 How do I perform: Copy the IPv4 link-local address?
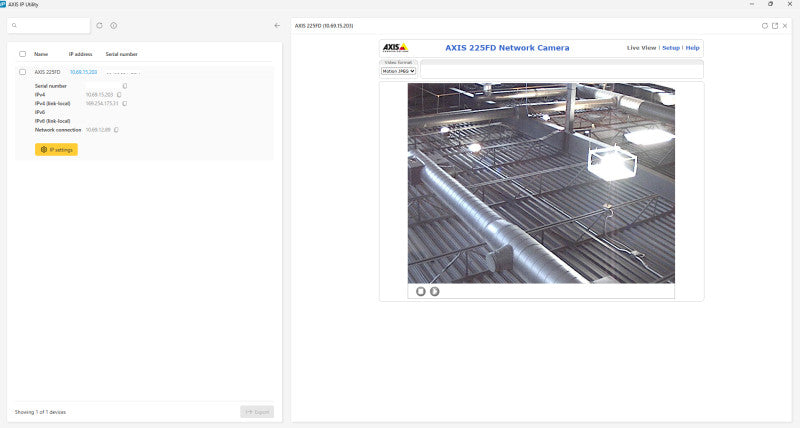pyautogui.click(x=125, y=104)
